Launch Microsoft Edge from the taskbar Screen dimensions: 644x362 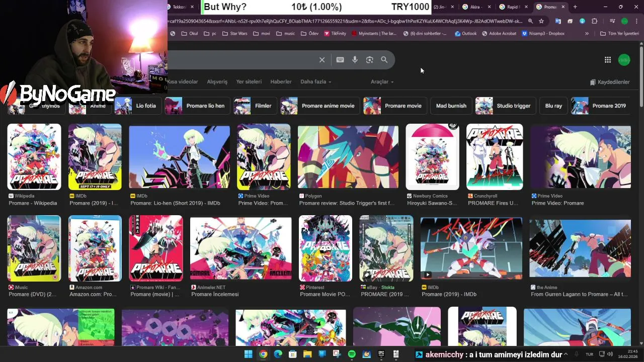coord(278,354)
